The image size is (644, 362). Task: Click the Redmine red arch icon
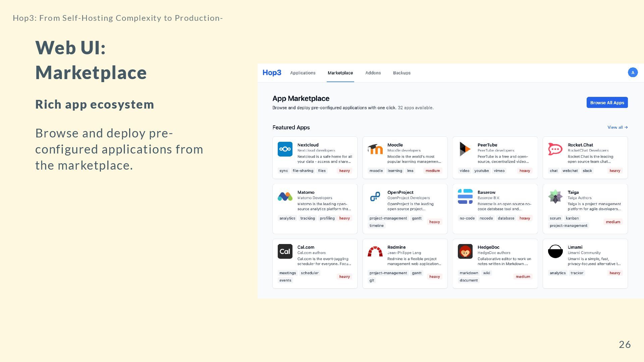pos(375,251)
